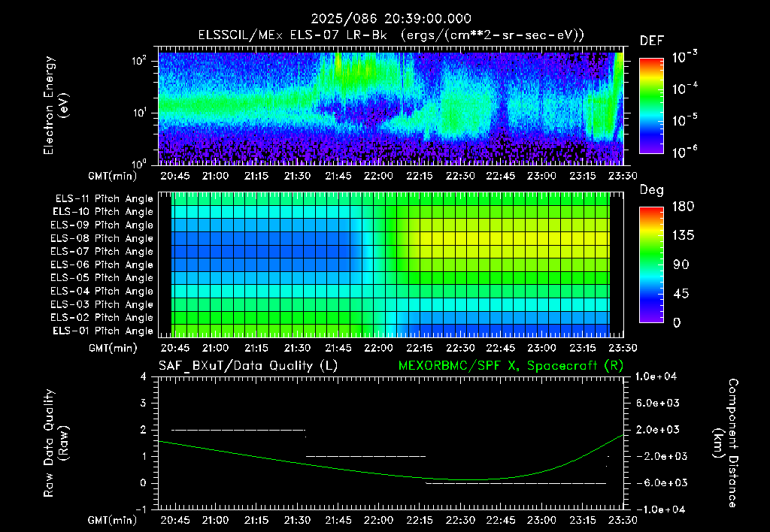770x532 pixels.
Task: Click the ELS-11 Pitch Angle row label
Action: pyautogui.click(x=104, y=199)
